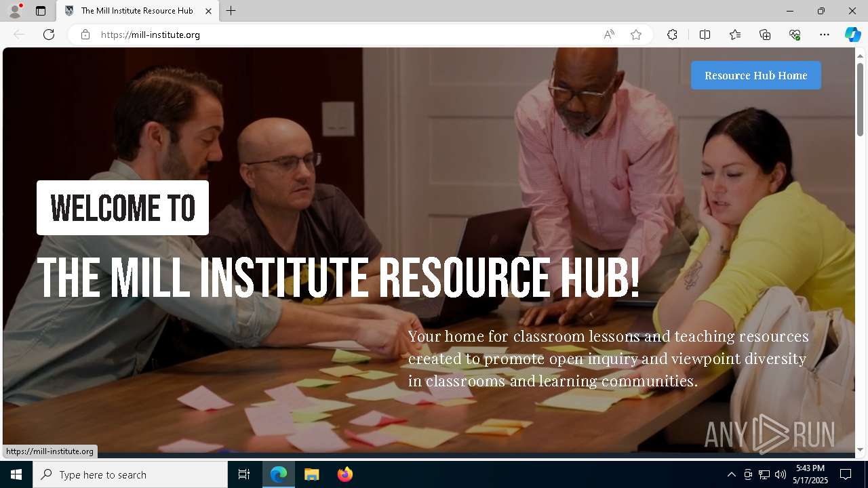The width and height of the screenshot is (868, 488).
Task: View site information lock icon
Action: click(85, 35)
